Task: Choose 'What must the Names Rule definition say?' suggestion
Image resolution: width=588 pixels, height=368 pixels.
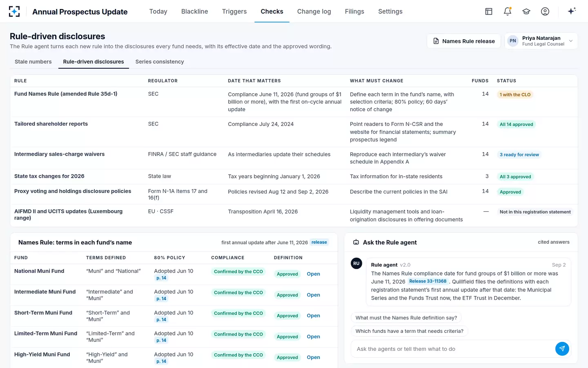Action: pyautogui.click(x=406, y=318)
